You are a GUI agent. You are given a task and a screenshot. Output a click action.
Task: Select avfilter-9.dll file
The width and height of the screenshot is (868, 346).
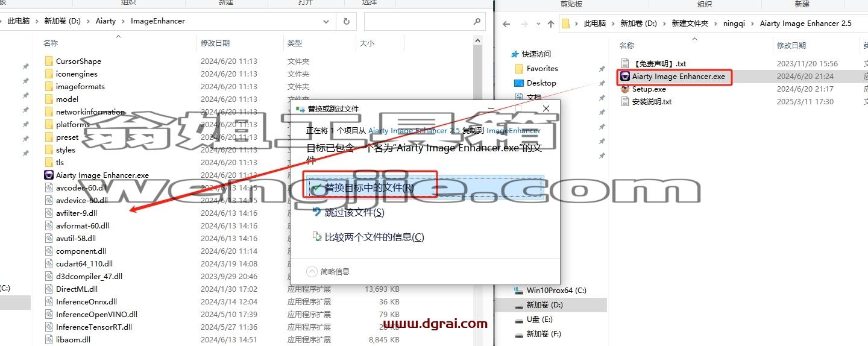77,213
